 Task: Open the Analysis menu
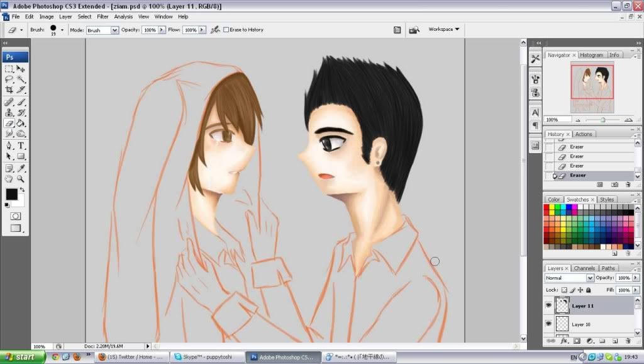click(x=123, y=16)
